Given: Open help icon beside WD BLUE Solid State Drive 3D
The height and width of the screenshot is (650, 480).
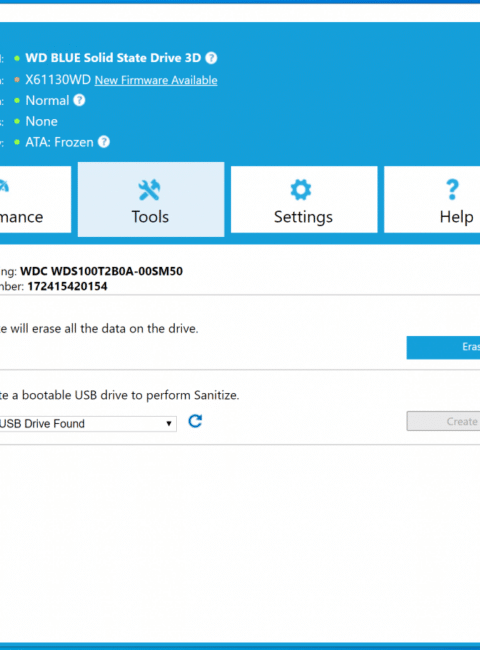Looking at the screenshot, I should pyautogui.click(x=211, y=58).
